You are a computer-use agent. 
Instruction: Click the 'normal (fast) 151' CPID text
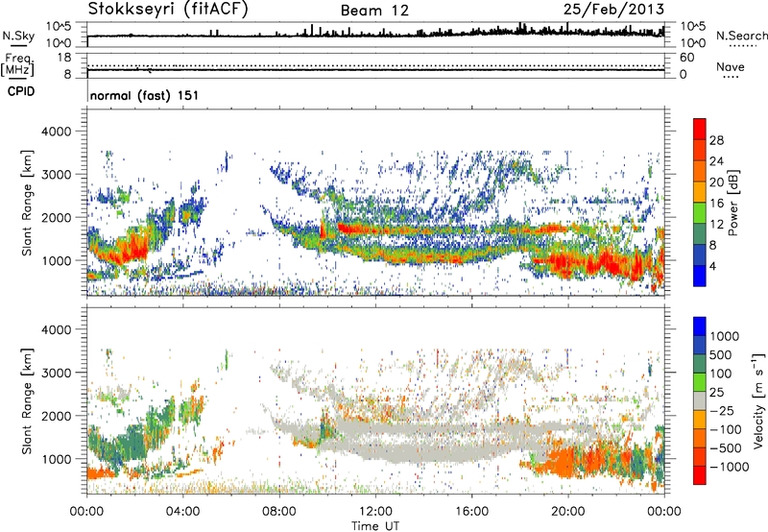tap(144, 95)
